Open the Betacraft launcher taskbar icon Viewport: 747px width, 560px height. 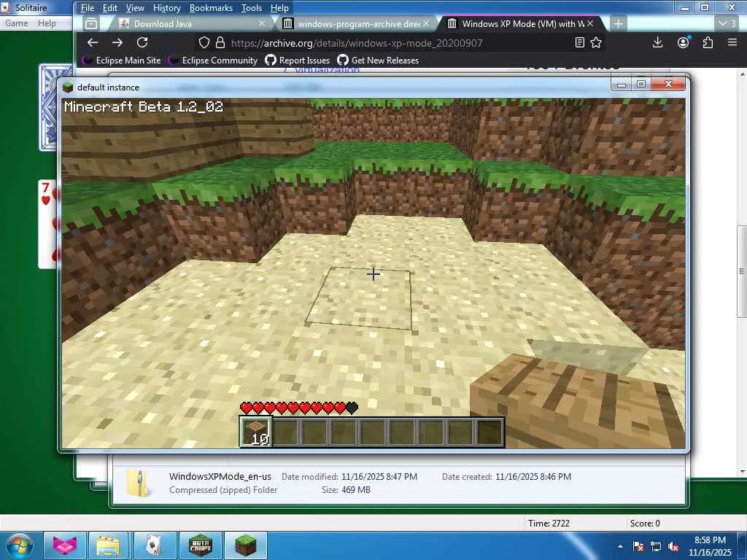pos(200,545)
